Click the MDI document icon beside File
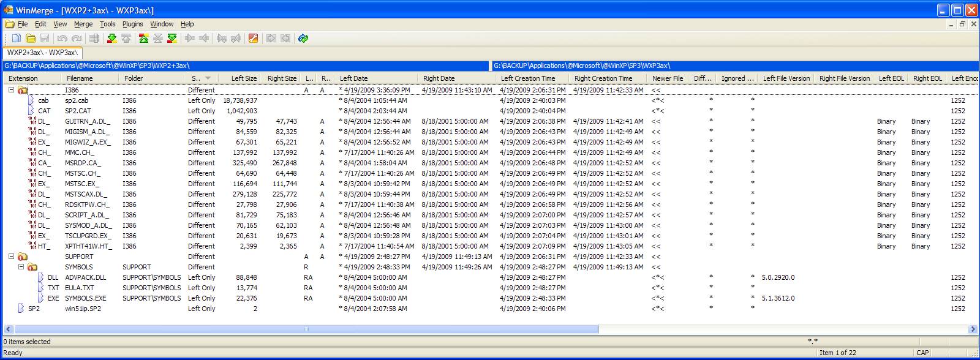Viewport: 980px width, 360px height. click(x=9, y=24)
